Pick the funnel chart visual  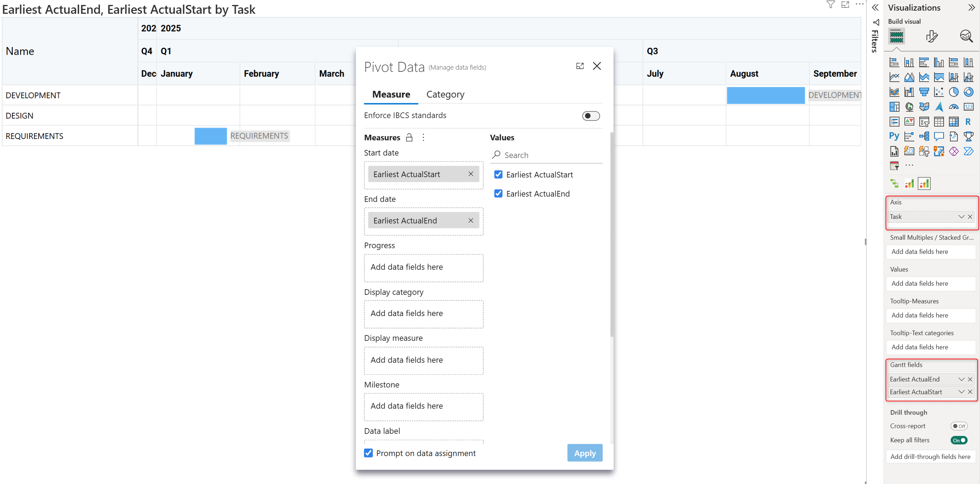(924, 92)
